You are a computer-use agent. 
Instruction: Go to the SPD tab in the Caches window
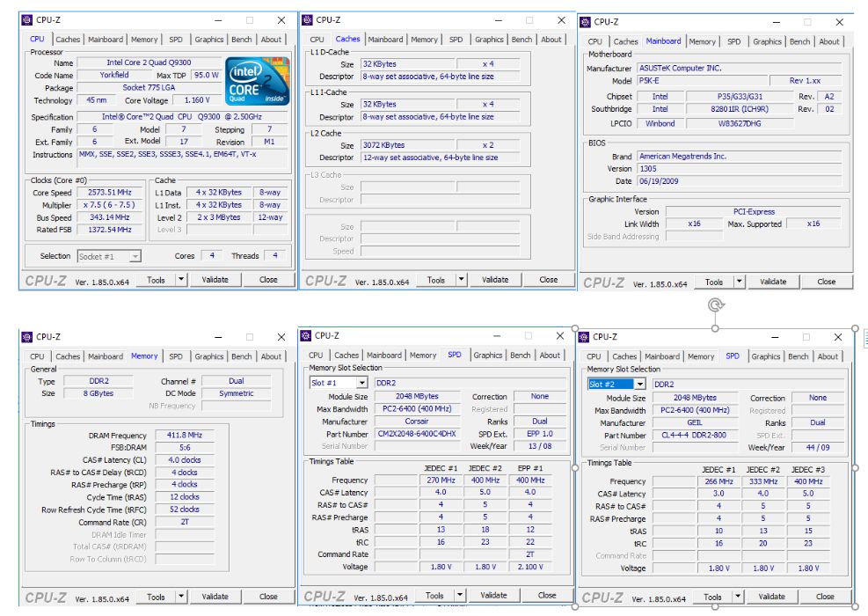coord(456,40)
